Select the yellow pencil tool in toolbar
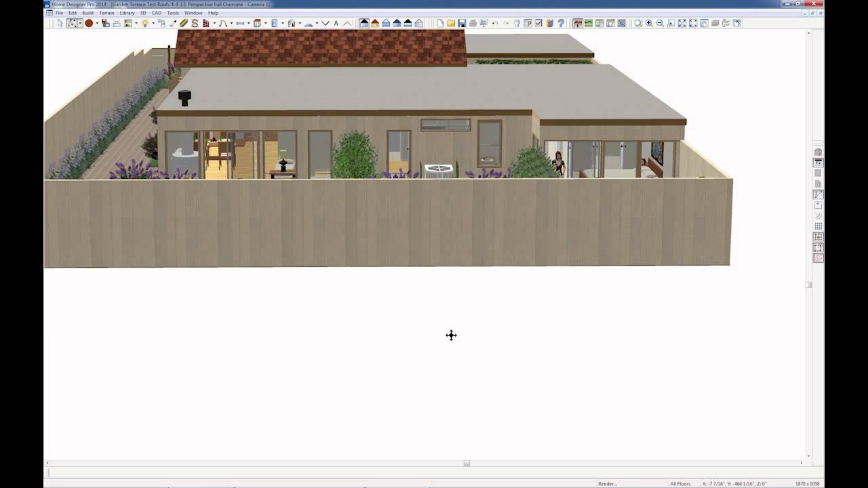Screen dimensions: 868x488 pyautogui.click(x=184, y=23)
